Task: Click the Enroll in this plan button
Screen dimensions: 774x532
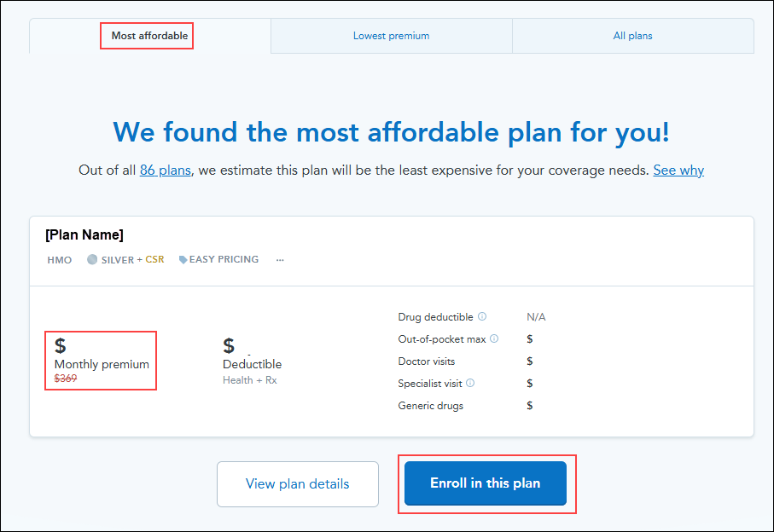Action: coord(486,483)
